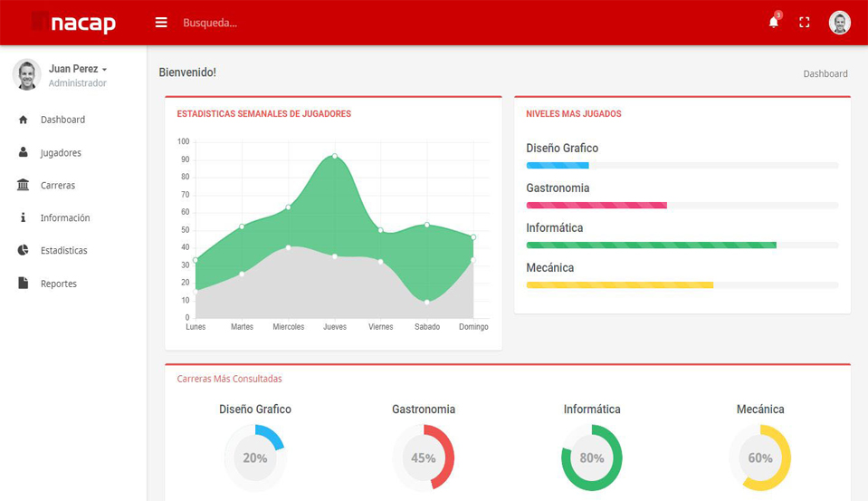Click the Carreras building icon

point(24,186)
